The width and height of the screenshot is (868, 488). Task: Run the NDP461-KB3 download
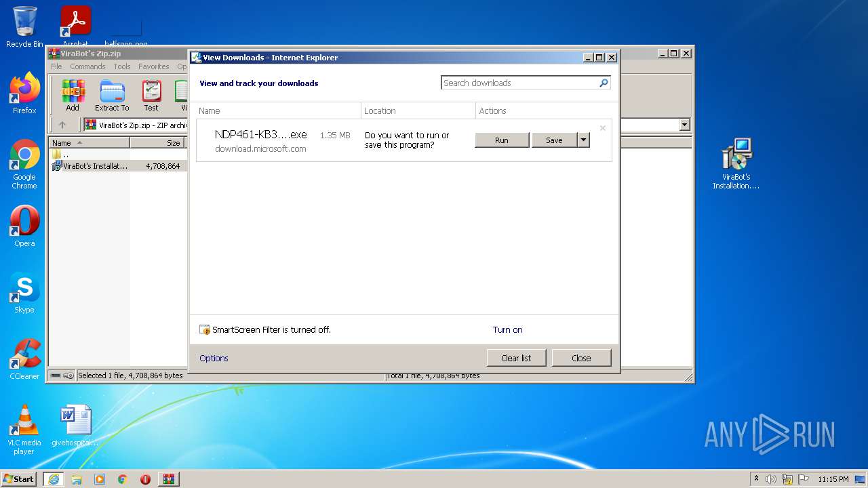tap(502, 140)
